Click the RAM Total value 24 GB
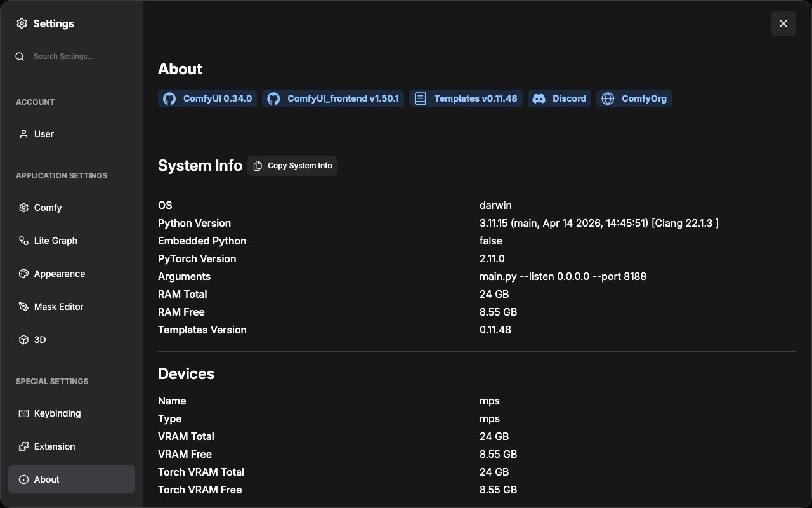812x508 pixels. (x=494, y=294)
